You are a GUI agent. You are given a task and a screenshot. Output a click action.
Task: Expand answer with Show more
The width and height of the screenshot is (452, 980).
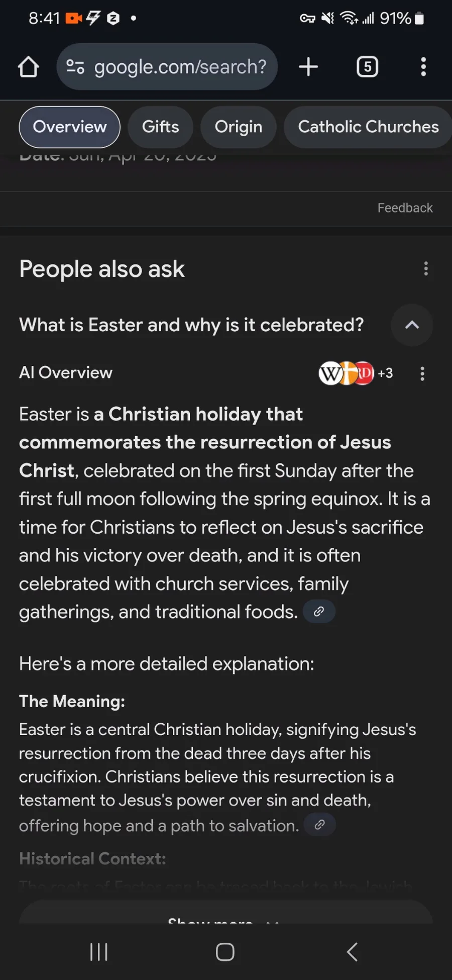pos(225,918)
